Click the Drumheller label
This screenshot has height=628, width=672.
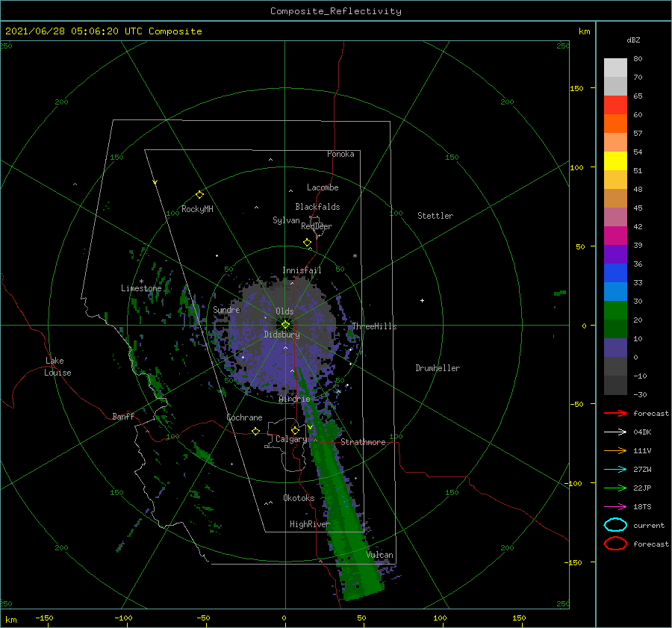click(x=438, y=368)
